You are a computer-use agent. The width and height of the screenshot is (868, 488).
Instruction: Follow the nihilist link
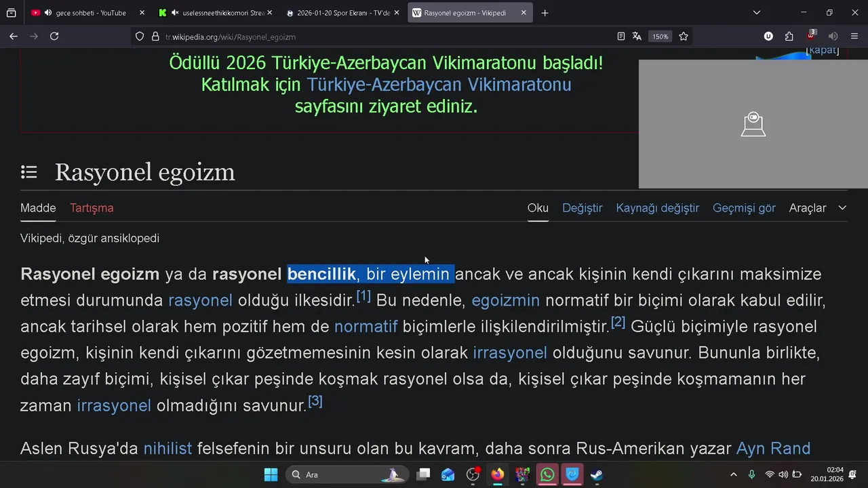(x=167, y=449)
